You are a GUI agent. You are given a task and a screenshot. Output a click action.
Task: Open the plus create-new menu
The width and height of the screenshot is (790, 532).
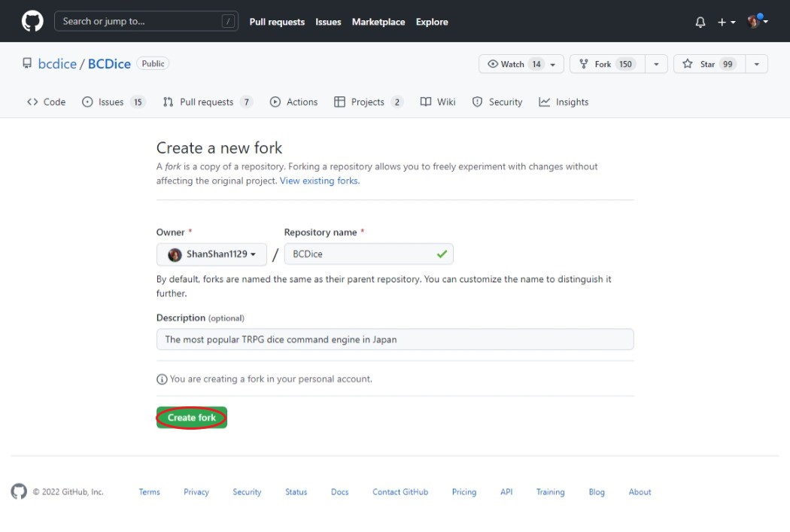click(726, 22)
